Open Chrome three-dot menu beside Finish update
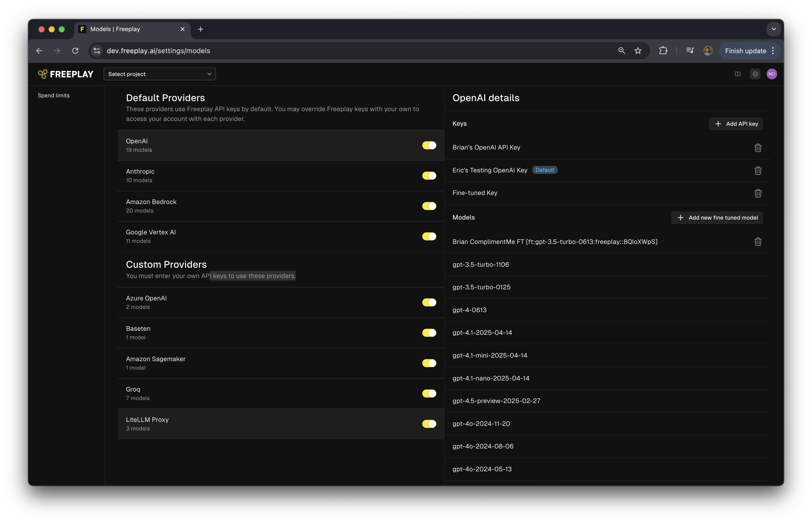This screenshot has width=812, height=523. [x=773, y=51]
